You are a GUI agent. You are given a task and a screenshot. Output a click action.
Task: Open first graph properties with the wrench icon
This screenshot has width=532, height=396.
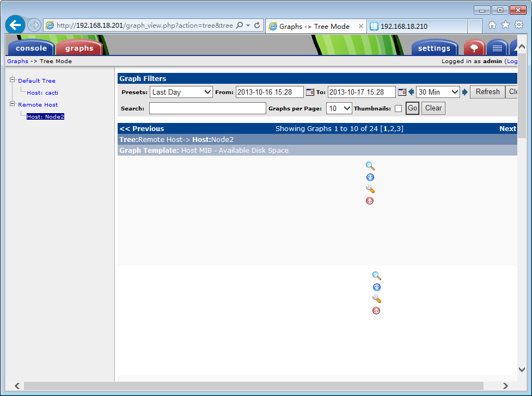(370, 189)
